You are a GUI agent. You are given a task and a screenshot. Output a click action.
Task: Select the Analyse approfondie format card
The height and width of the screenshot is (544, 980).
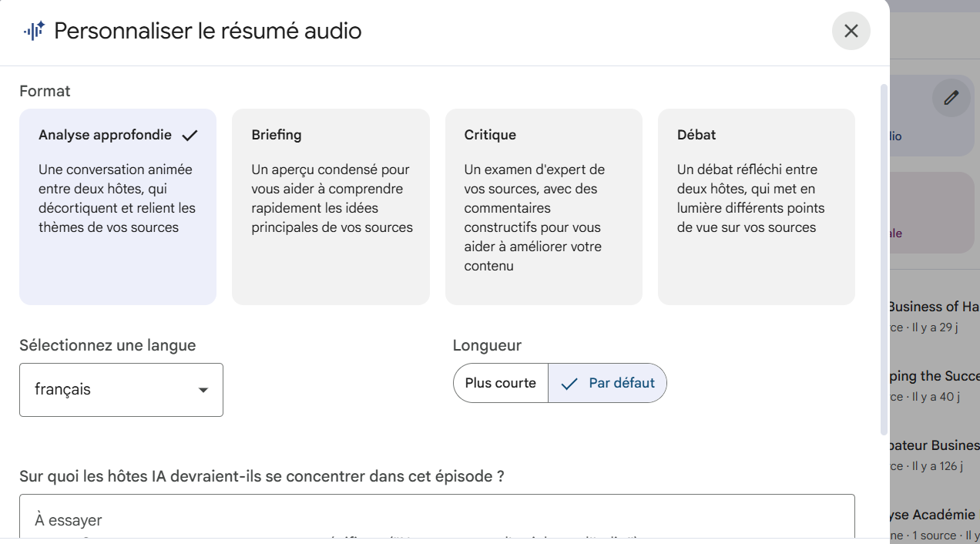coord(118,207)
